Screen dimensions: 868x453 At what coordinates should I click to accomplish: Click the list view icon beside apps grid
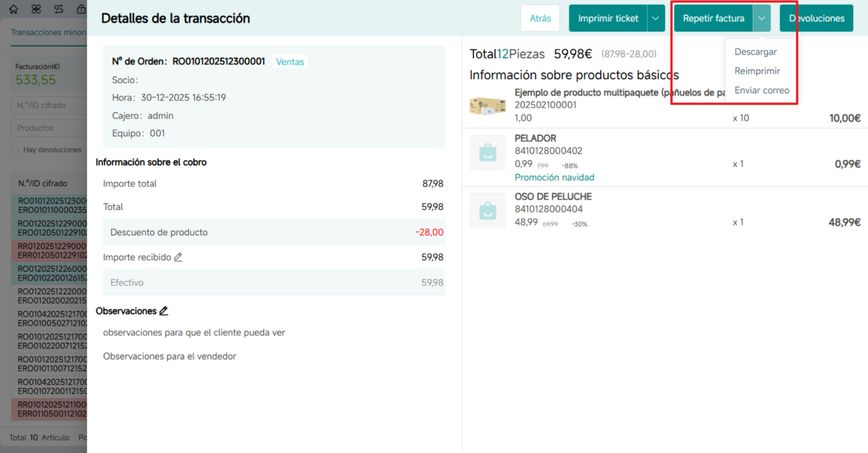point(59,9)
